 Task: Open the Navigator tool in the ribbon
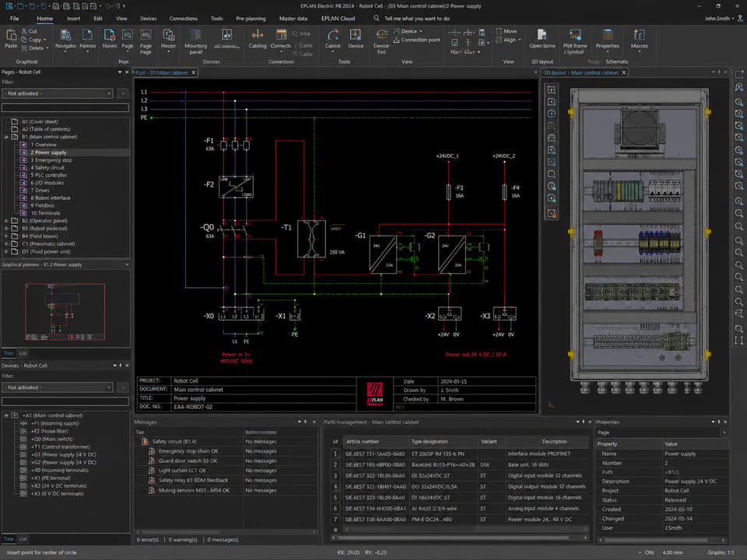click(x=65, y=35)
